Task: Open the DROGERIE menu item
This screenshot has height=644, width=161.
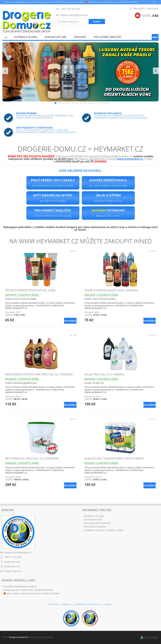Action: (x=80, y=37)
